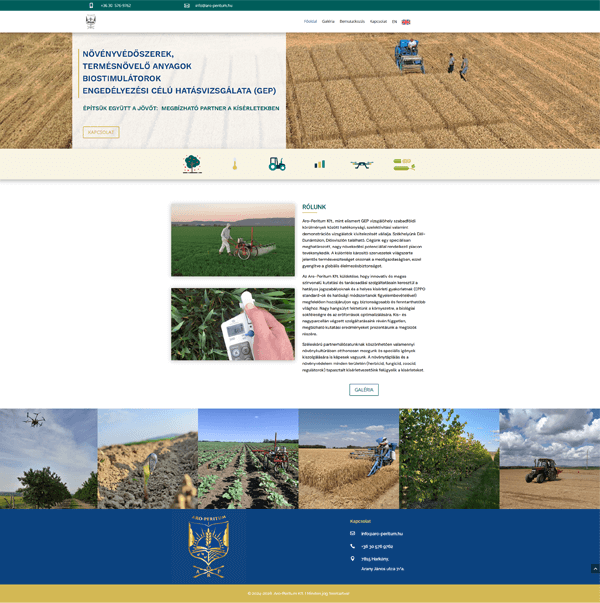Select the tractor icon in the services strip
Image resolution: width=600 pixels, height=603 pixels.
tap(277, 164)
